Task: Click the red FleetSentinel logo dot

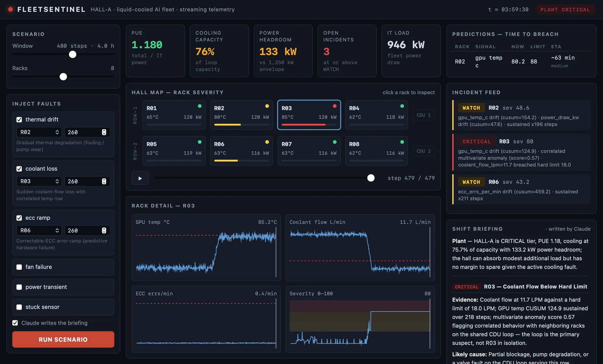Action: tap(10, 9)
